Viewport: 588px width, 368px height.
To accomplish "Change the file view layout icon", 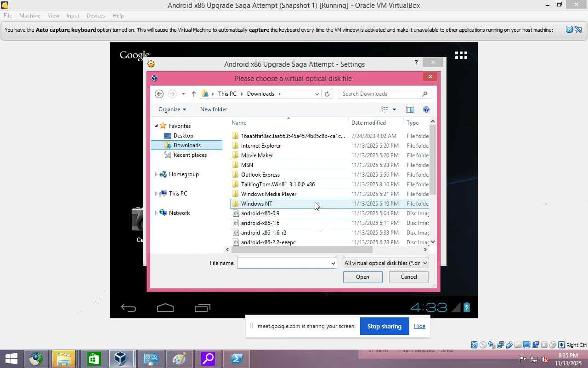I will [x=384, y=109].
